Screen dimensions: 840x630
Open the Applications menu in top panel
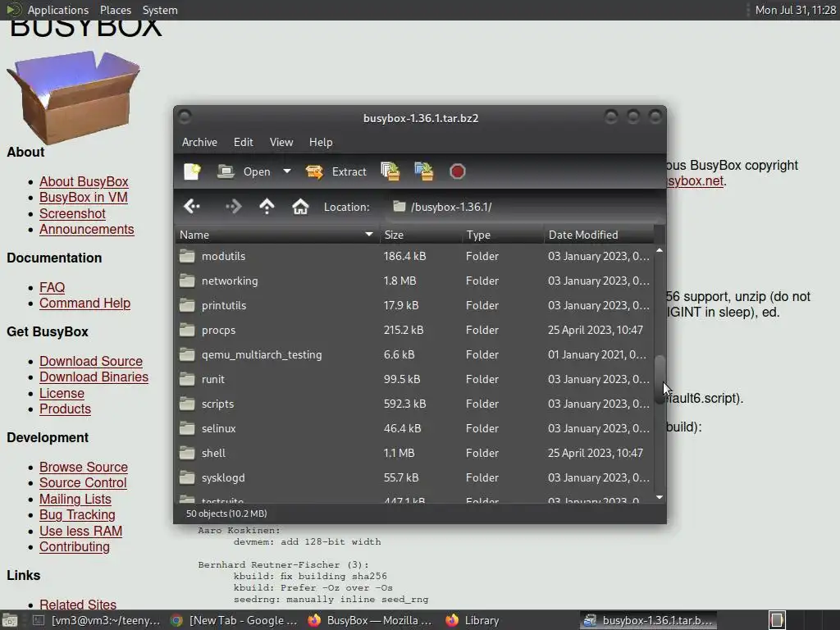[58, 10]
